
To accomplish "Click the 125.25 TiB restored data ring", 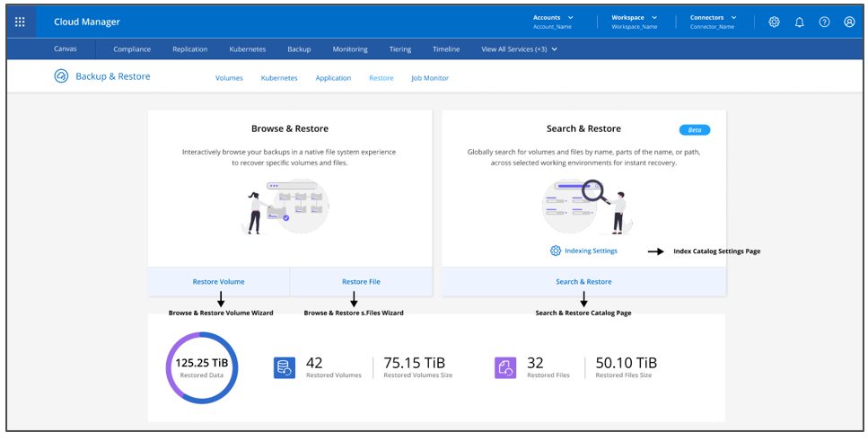I will pos(202,367).
